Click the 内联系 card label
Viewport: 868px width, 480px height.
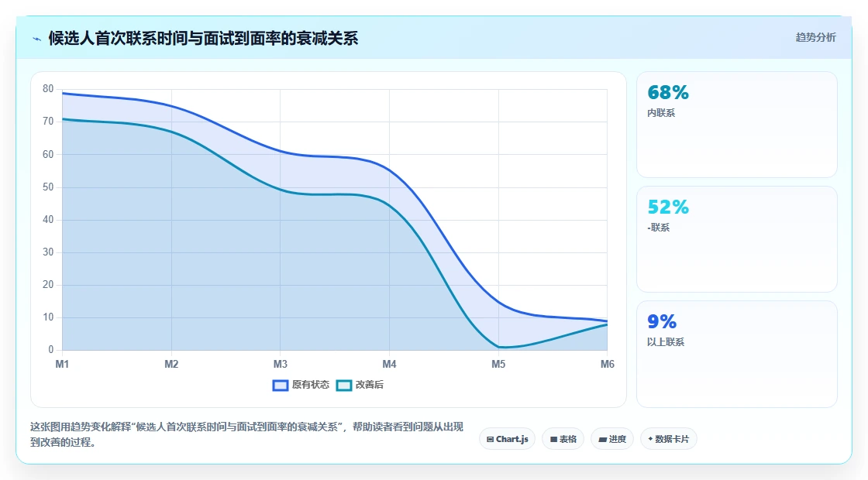(661, 113)
